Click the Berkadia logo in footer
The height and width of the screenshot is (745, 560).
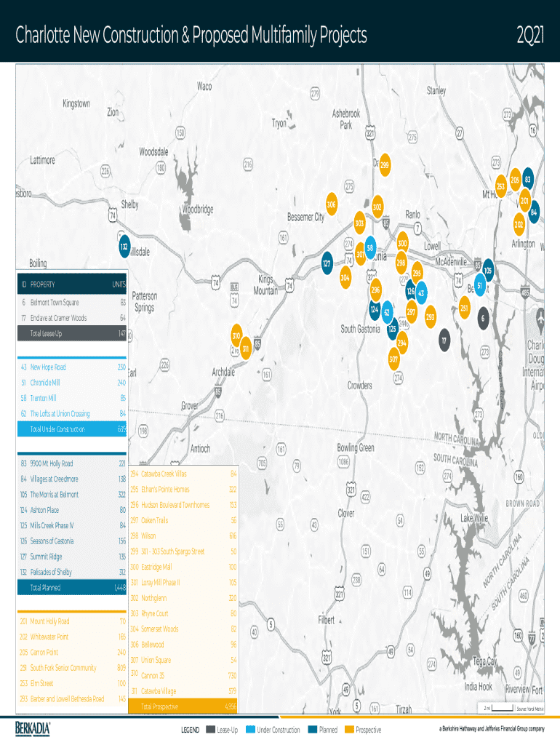pyautogui.click(x=33, y=728)
